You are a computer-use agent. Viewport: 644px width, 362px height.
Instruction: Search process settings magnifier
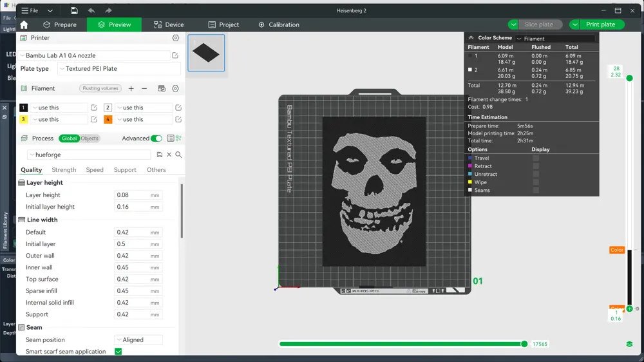point(178,155)
